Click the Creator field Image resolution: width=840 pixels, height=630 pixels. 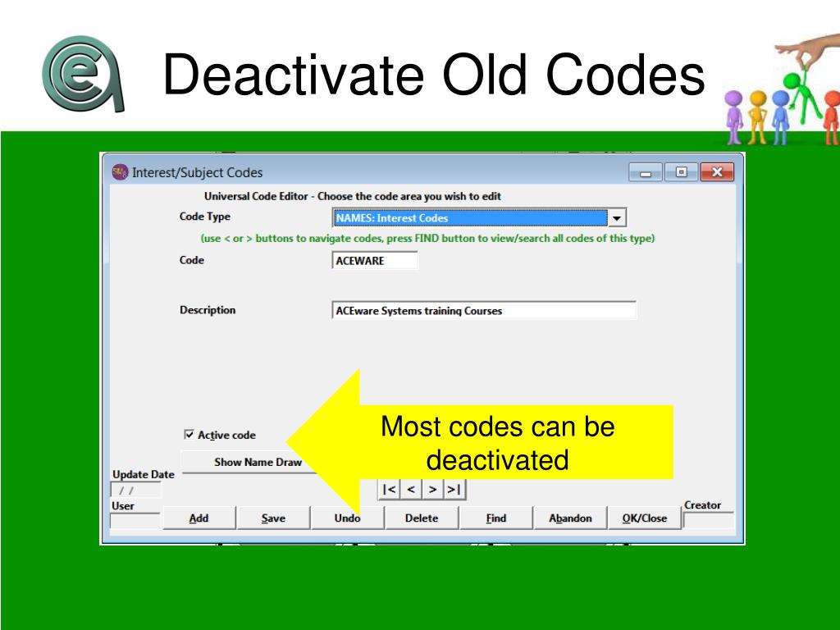coord(708,520)
